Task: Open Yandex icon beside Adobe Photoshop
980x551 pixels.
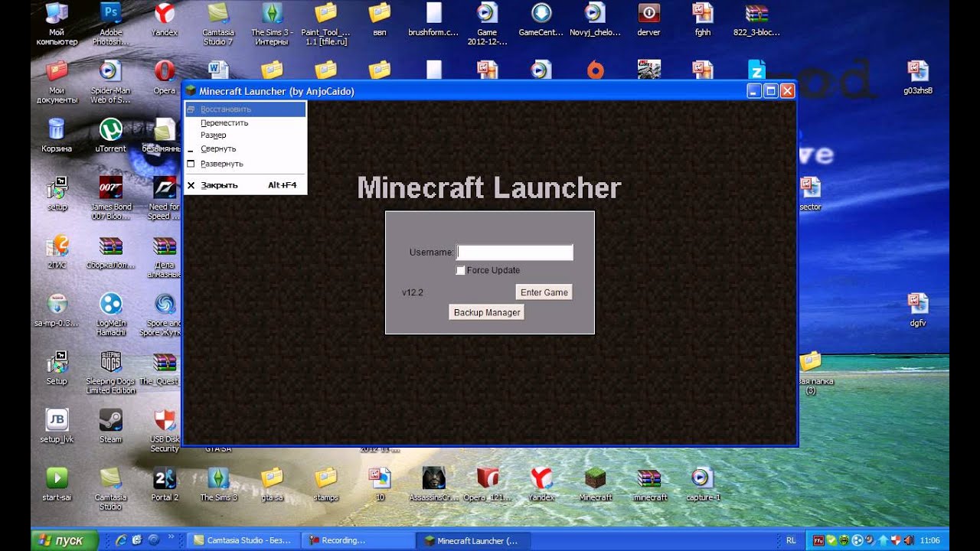Action: click(165, 21)
